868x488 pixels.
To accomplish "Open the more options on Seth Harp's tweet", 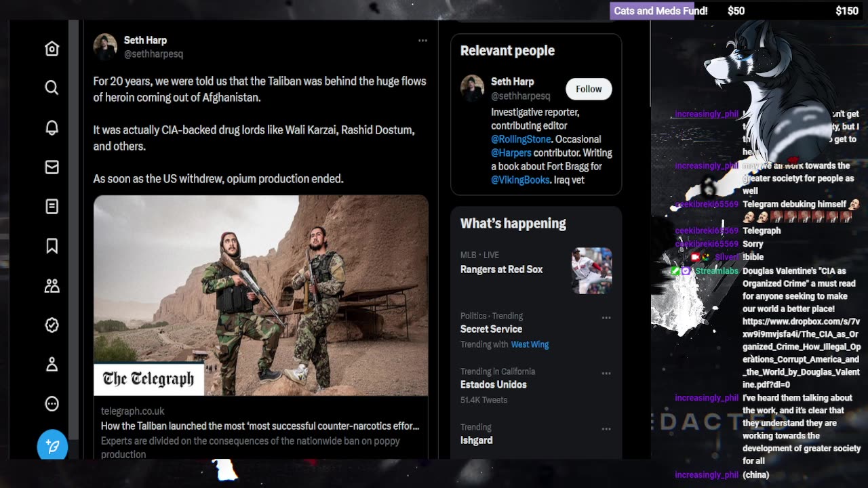I will pyautogui.click(x=422, y=41).
